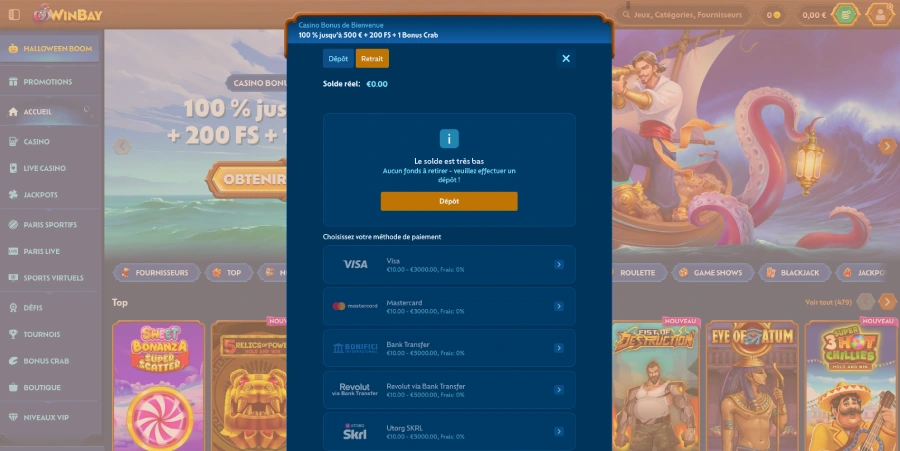Click the sidebar collapse icon next to the WinBay logo
Viewport: 900px width, 451px height.
click(14, 15)
